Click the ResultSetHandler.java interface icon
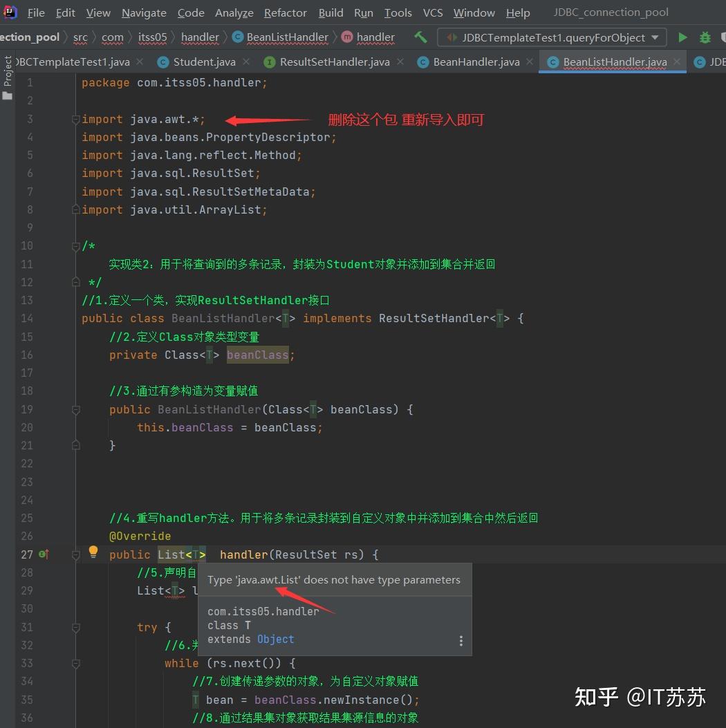Viewport: 726px width, 728px height. click(x=270, y=62)
